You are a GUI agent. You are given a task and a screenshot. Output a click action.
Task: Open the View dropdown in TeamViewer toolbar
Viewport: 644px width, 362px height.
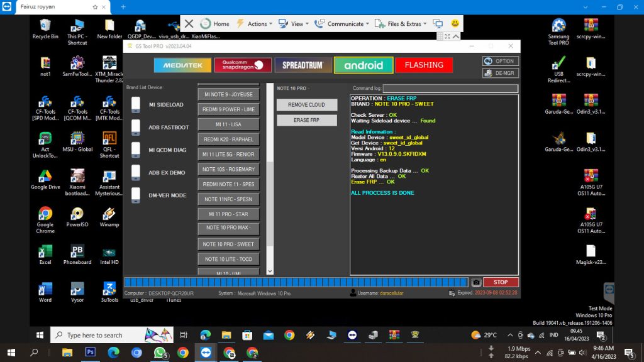(293, 24)
